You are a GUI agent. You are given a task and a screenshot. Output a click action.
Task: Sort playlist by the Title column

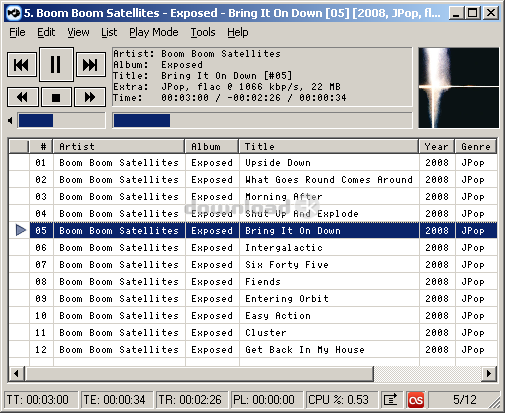pos(329,147)
